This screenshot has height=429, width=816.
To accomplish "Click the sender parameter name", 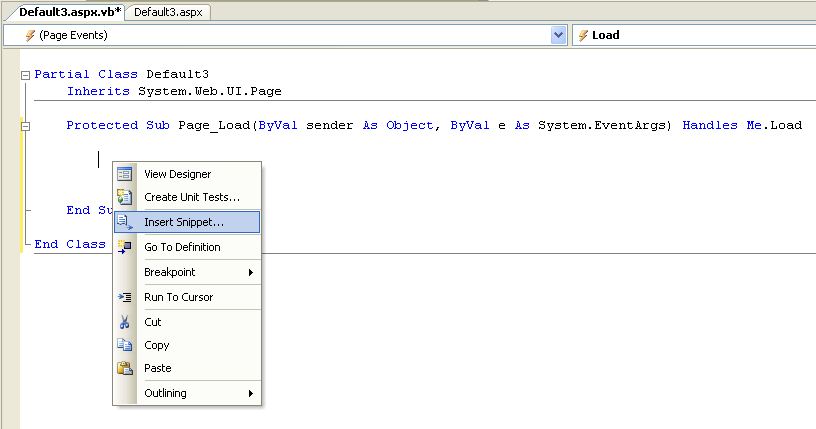I will pyautogui.click(x=329, y=125).
